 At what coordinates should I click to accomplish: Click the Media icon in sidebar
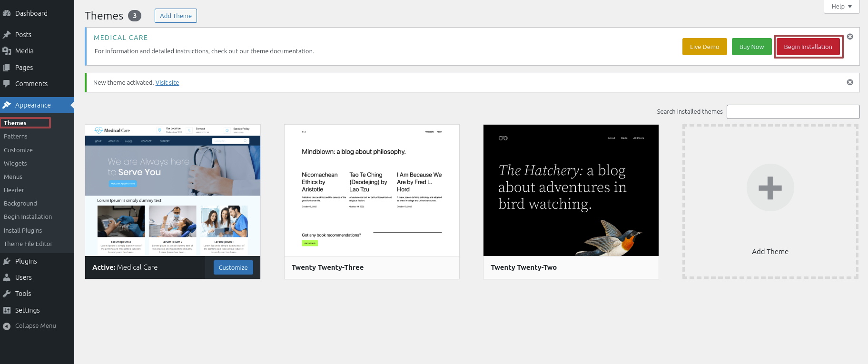[x=7, y=51]
